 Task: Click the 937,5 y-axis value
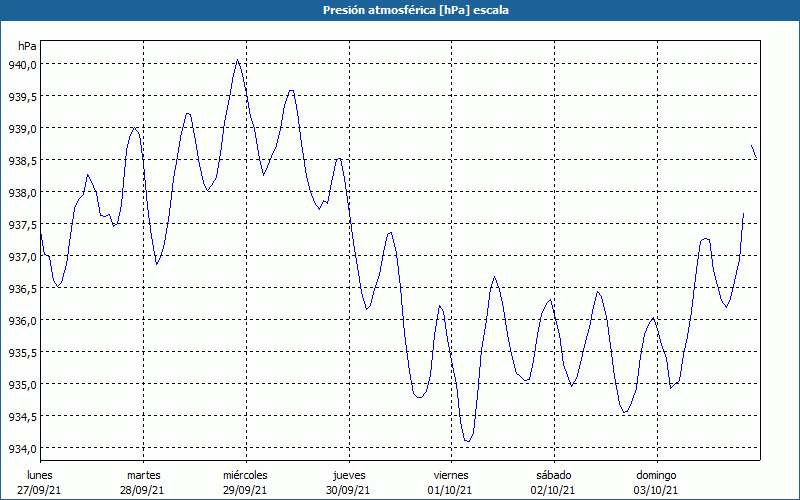22,225
